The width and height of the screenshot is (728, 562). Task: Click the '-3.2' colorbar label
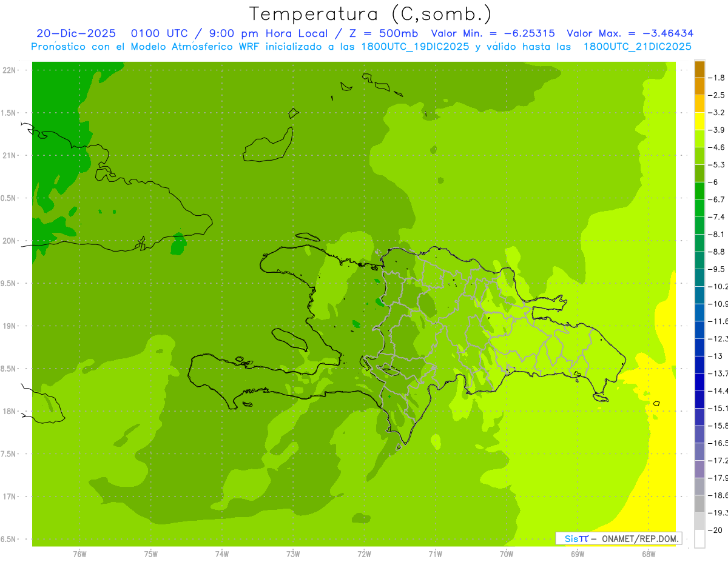(716, 113)
